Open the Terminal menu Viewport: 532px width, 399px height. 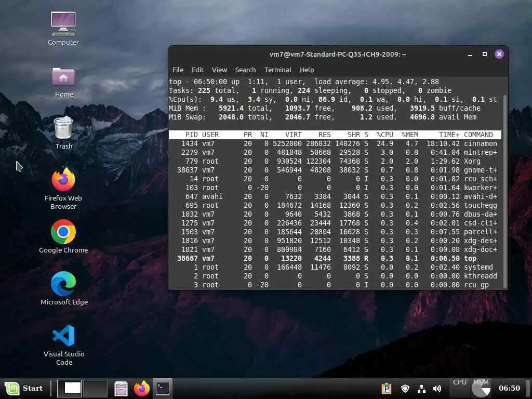coord(277,70)
